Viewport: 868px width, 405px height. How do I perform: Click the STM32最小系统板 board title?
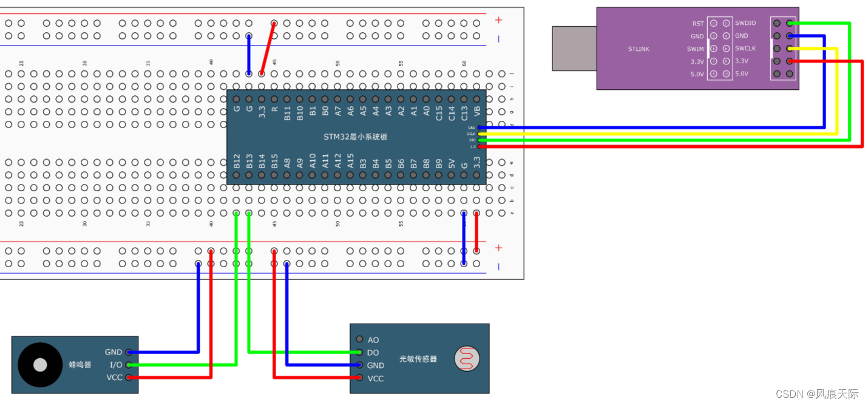point(355,137)
